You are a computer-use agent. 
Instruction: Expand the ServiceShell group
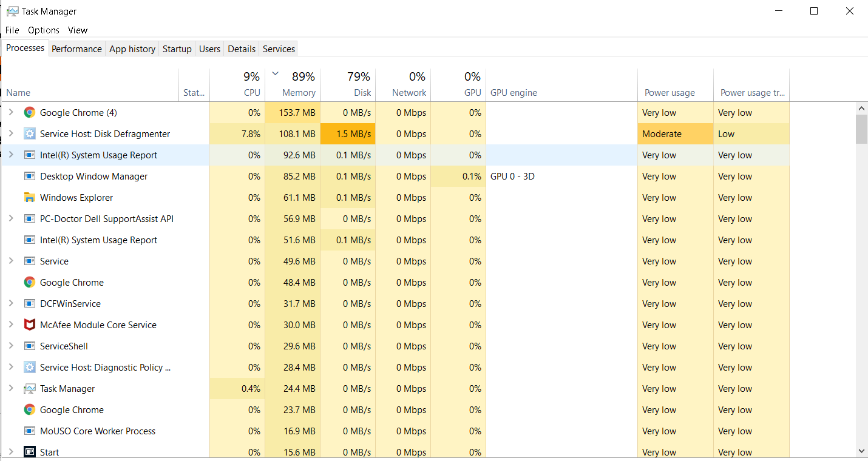click(10, 346)
